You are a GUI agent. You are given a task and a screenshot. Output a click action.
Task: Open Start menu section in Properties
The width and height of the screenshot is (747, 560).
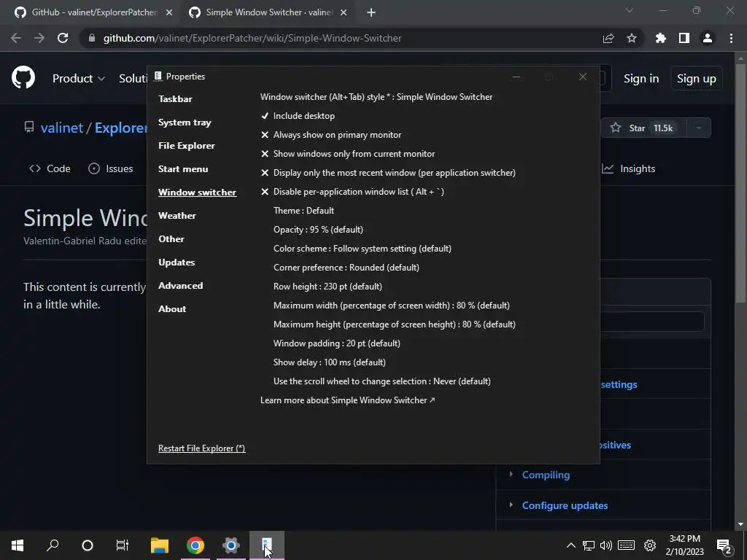point(183,169)
